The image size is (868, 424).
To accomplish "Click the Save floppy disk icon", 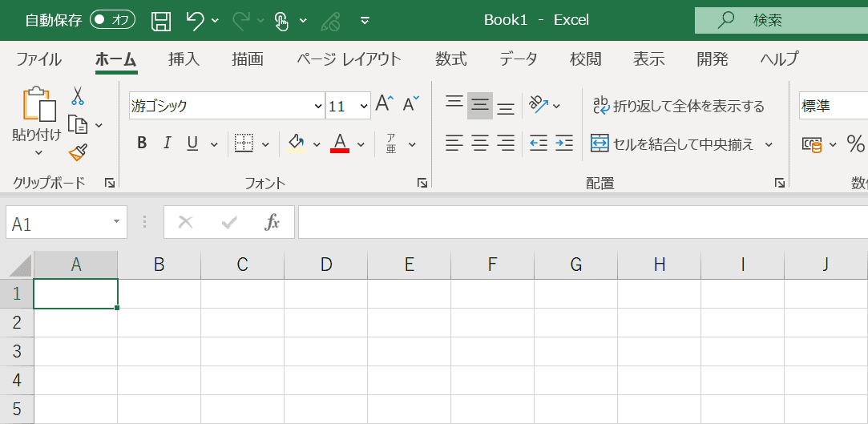I will (x=161, y=21).
